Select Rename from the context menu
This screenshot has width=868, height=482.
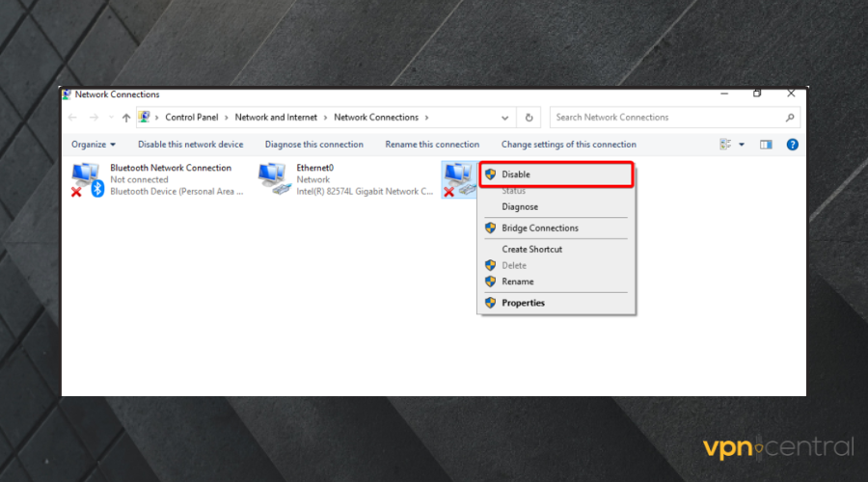click(x=517, y=281)
